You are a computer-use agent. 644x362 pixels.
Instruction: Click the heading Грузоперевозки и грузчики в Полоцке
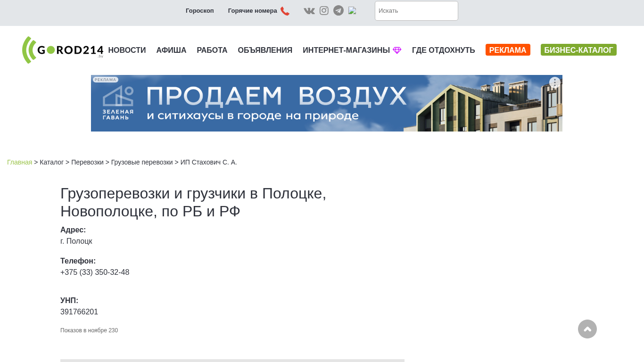(193, 203)
